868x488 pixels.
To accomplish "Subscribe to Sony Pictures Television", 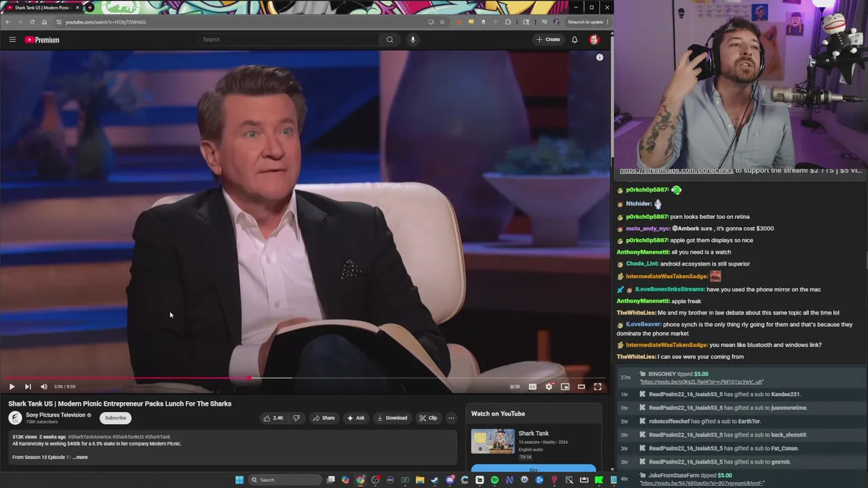I will [115, 418].
